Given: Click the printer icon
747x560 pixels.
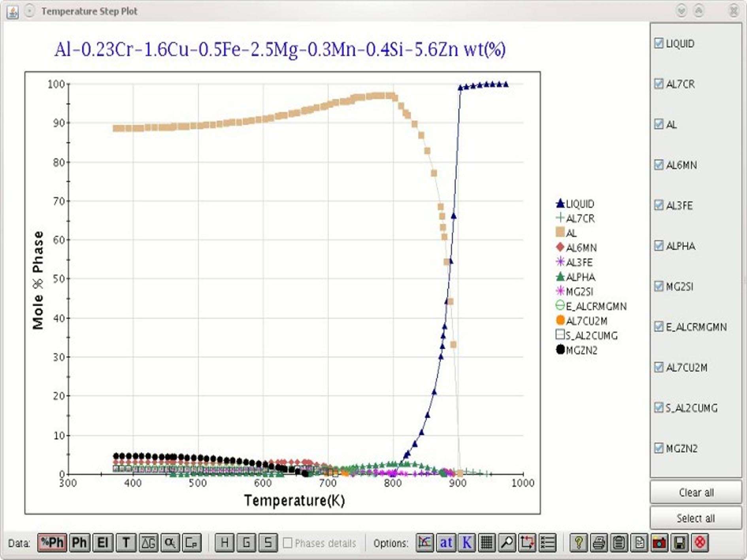Looking at the screenshot, I should pos(598,543).
